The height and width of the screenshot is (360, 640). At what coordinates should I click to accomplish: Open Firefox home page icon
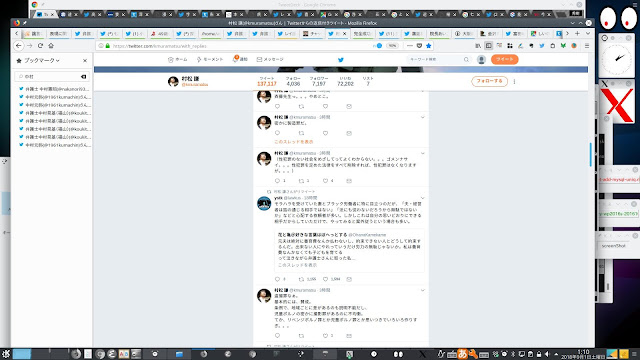click(51, 46)
